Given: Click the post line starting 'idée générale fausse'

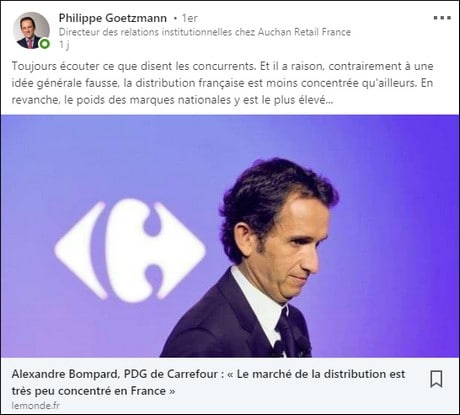Looking at the screenshot, I should pyautogui.click(x=222, y=83).
